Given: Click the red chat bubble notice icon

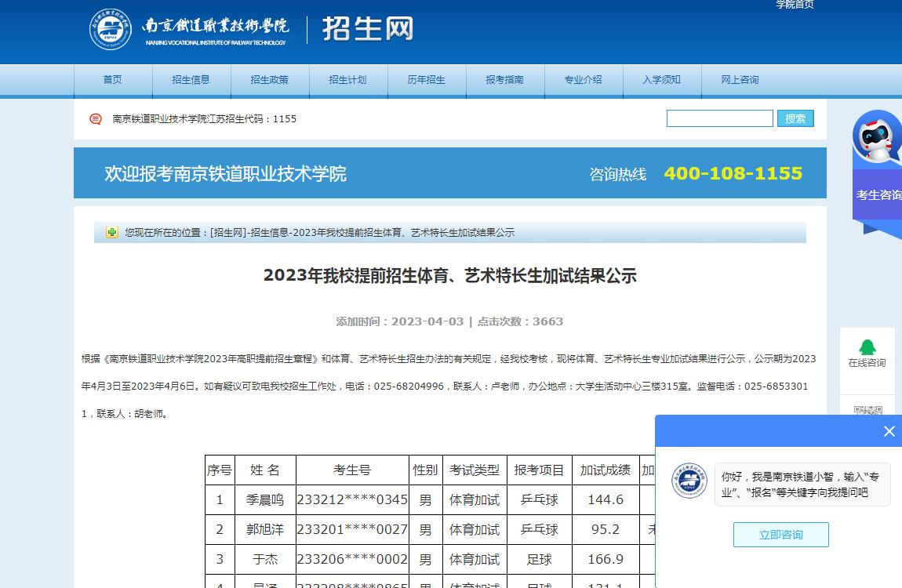Looking at the screenshot, I should pos(96,119).
